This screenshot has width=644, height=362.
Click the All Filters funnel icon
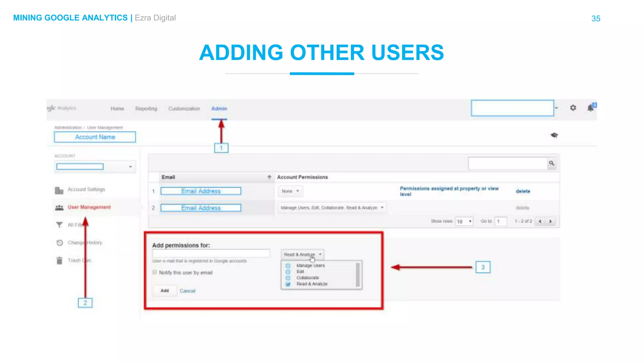59,225
